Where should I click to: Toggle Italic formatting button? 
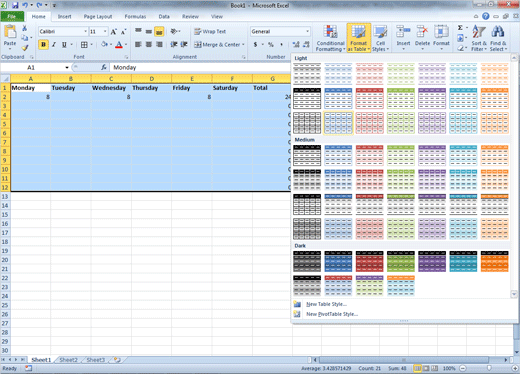(x=54, y=44)
